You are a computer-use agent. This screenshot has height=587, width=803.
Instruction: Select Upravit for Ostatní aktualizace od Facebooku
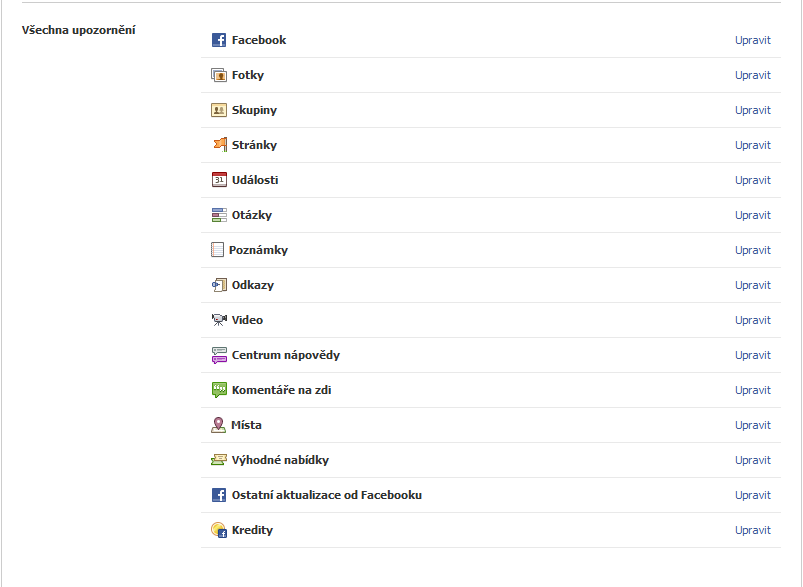(753, 495)
